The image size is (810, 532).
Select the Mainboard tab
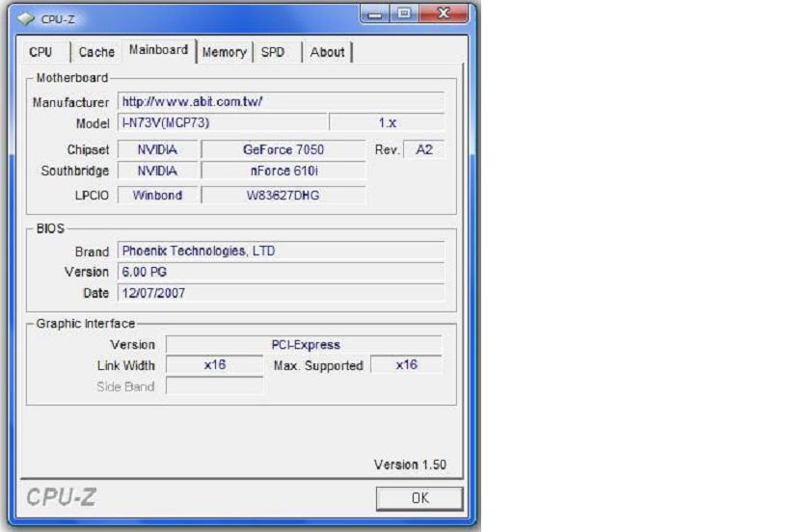158,50
